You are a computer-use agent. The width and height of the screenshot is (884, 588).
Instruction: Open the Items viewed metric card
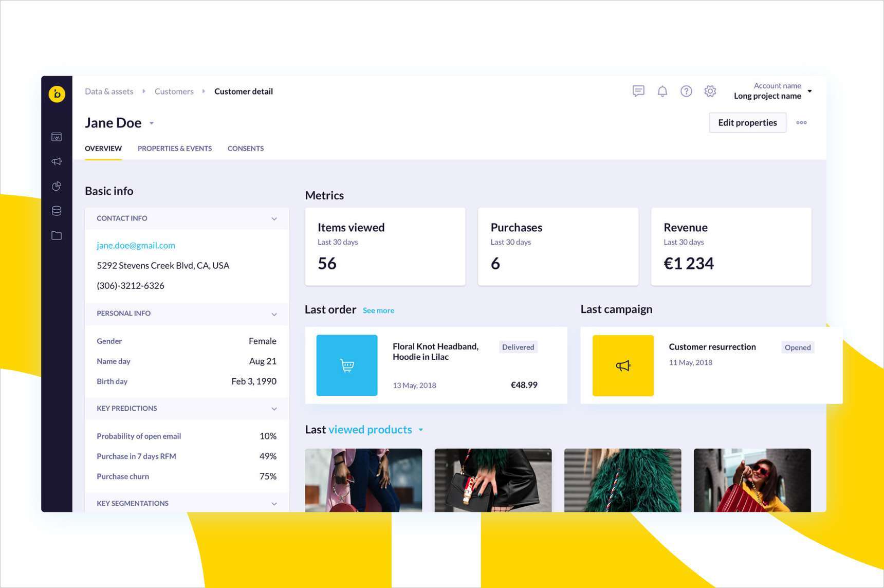[385, 246]
